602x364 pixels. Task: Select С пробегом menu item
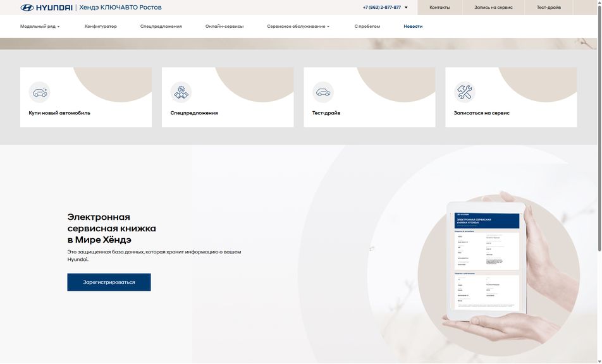pos(367,27)
